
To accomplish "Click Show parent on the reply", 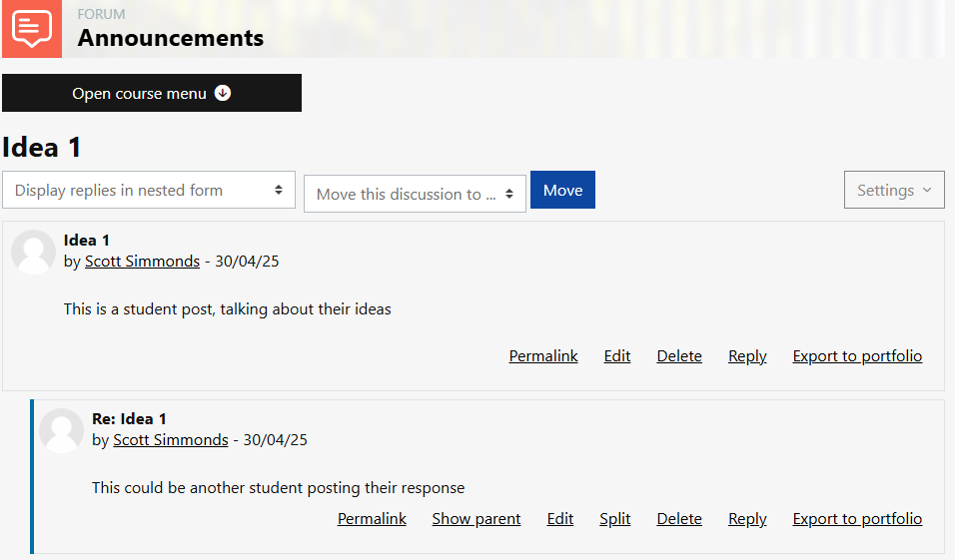I will coord(477,519).
